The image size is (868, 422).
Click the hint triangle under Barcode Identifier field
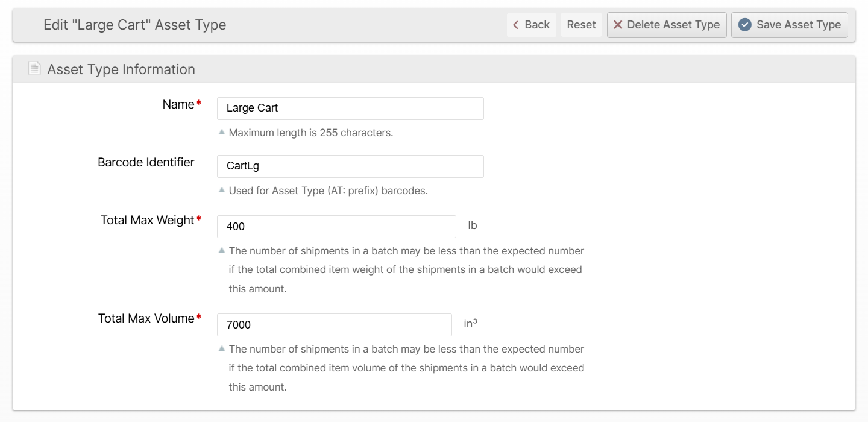click(222, 189)
